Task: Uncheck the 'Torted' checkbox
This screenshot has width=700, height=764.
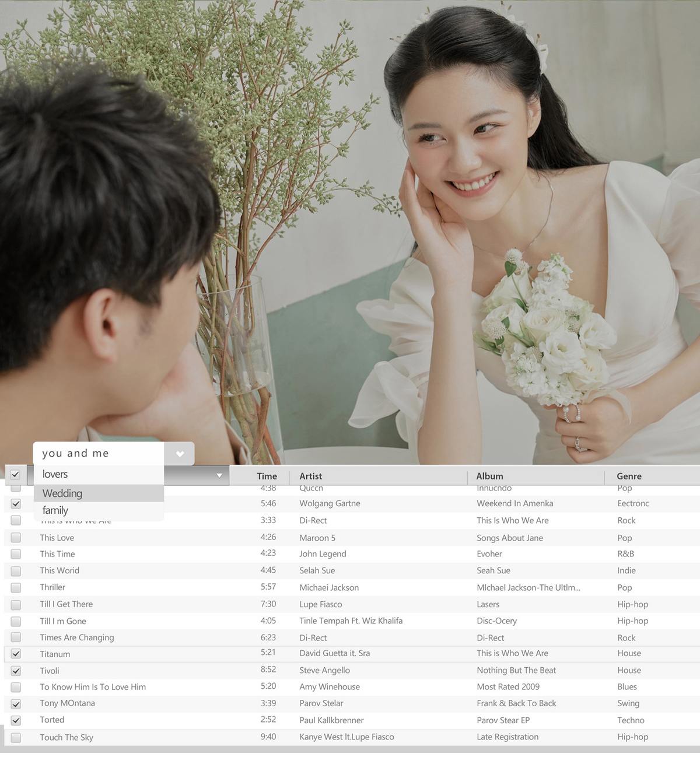Action: point(16,720)
